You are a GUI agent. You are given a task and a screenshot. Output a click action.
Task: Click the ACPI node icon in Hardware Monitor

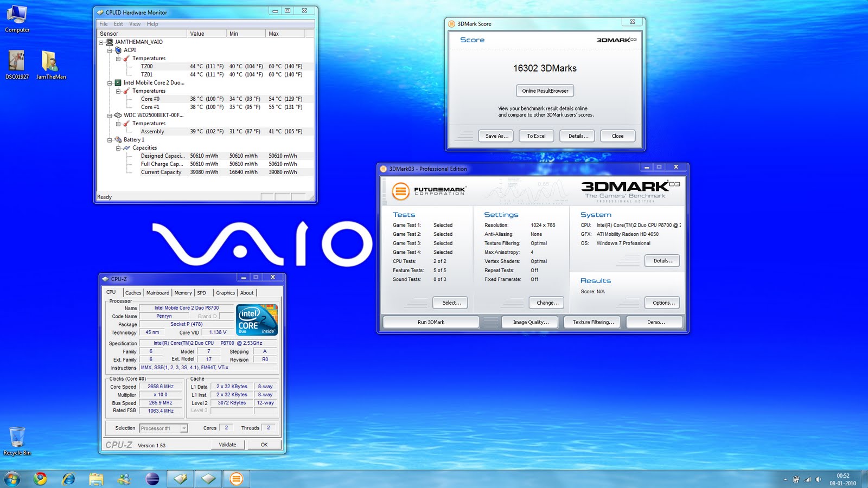118,50
